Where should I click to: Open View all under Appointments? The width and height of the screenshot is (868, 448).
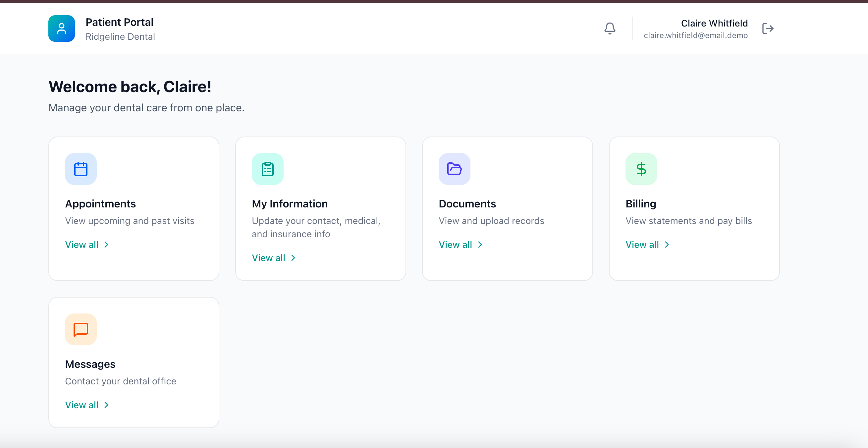82,245
